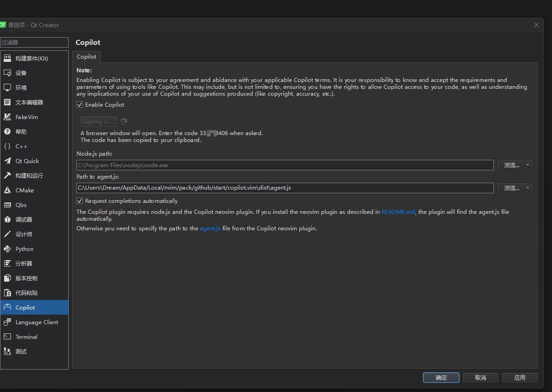Click the Qt Creator logo in title bar
The width and height of the screenshot is (552, 392).
click(3, 25)
